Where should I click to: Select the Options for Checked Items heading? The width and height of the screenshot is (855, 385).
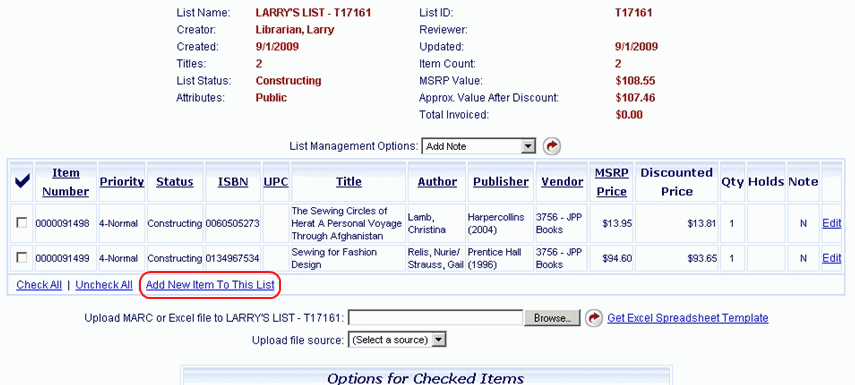pos(425,378)
